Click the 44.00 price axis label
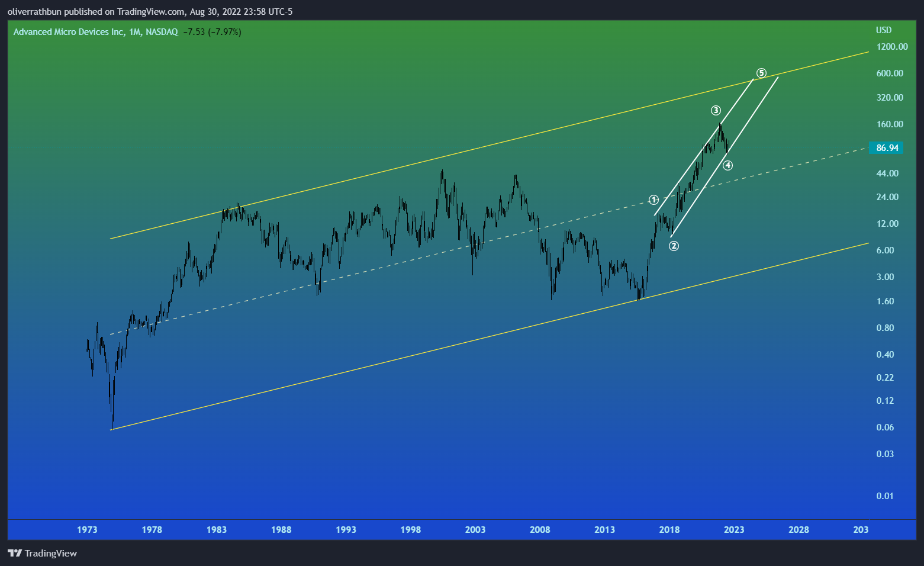 click(x=887, y=173)
